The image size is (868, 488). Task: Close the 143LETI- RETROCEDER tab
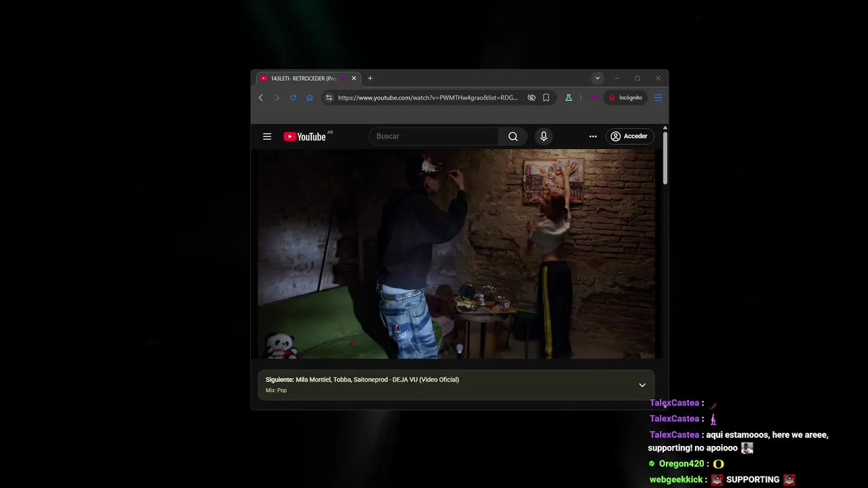(353, 79)
